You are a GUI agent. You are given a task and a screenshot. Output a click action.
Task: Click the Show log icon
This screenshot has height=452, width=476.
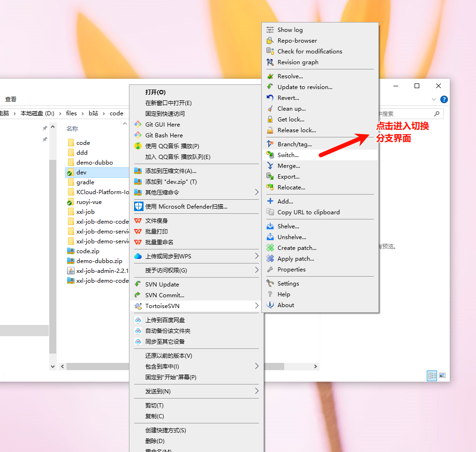click(270, 30)
